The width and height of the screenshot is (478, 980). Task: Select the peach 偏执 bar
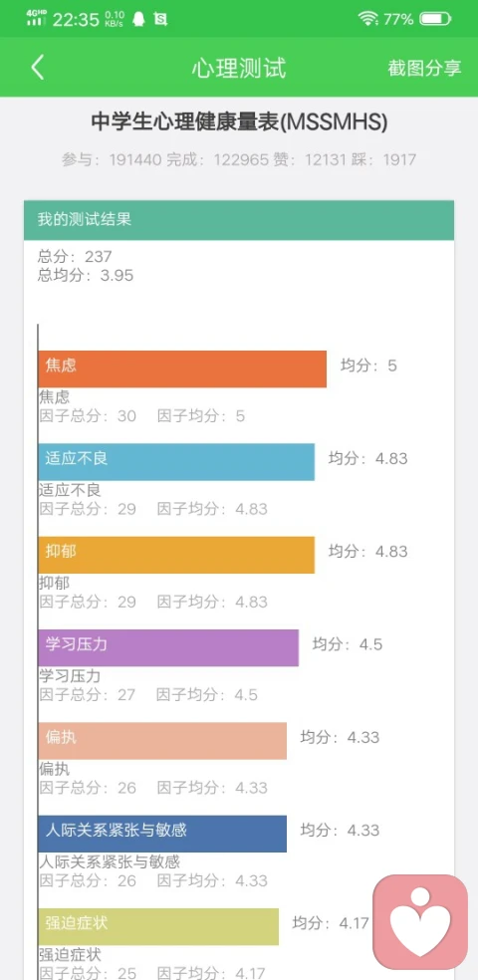162,741
